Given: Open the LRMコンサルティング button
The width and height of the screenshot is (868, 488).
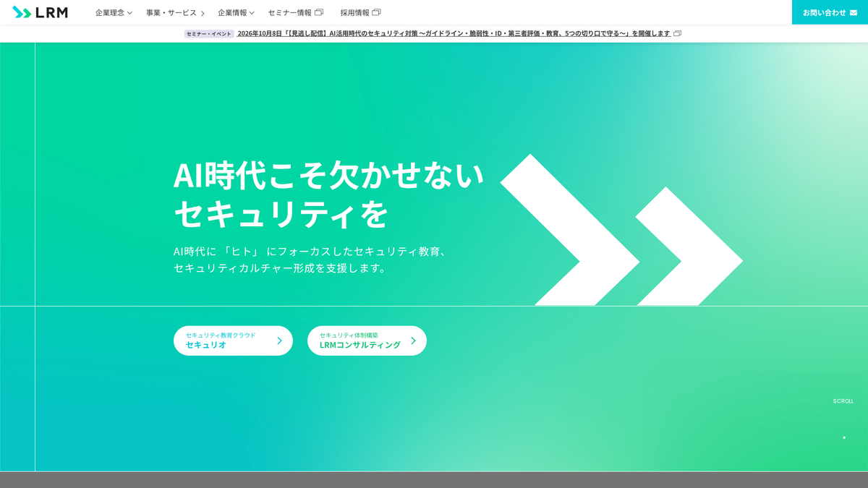Looking at the screenshot, I should (367, 341).
